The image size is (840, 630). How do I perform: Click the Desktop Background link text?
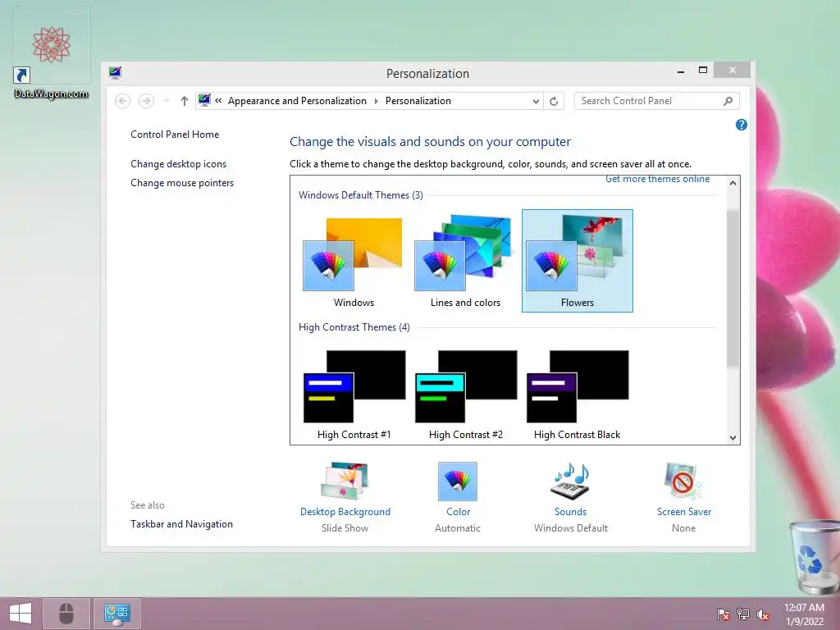point(345,512)
